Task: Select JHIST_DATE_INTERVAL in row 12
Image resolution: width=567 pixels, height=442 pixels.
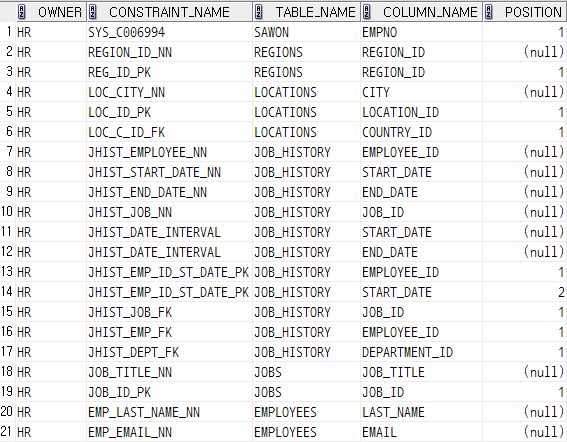Action: point(169,252)
